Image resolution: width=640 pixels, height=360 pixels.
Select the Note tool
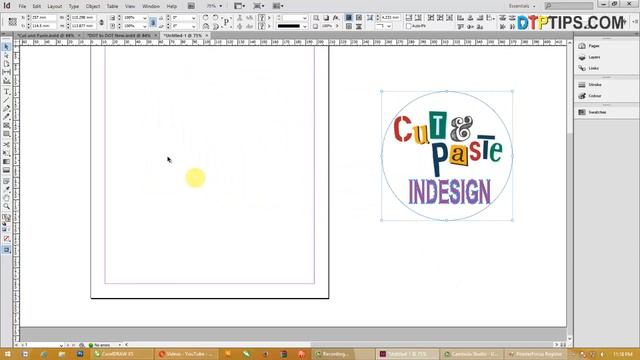pos(6,181)
